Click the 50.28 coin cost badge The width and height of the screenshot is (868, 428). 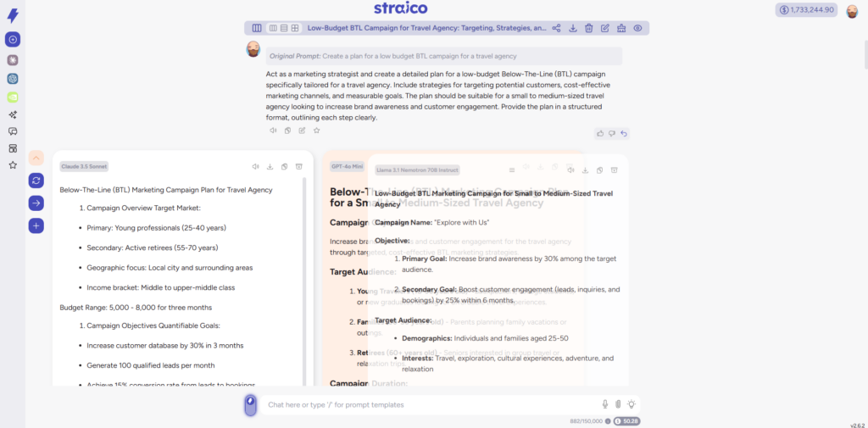pyautogui.click(x=626, y=421)
